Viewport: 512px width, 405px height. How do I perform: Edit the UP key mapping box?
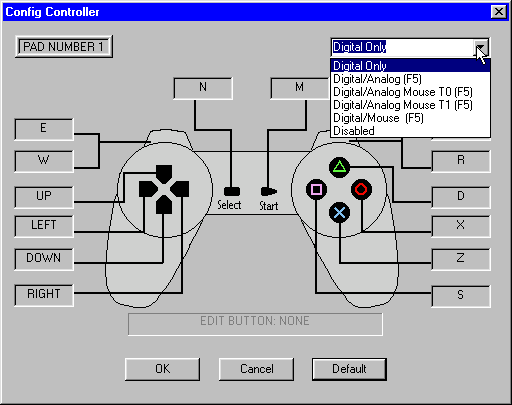[x=44, y=197]
